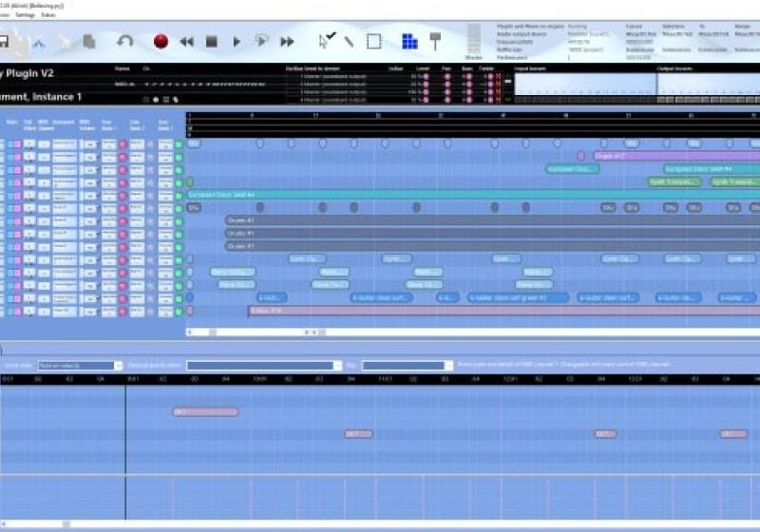This screenshot has width=760, height=532.
Task: Start playback with the Play button
Action: 237,42
